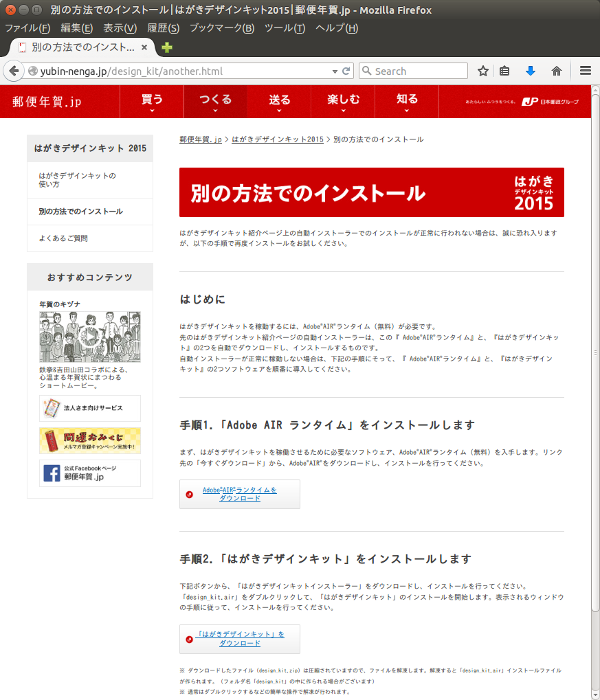Open a new tab with the plus icon
Viewport: 600px width, 700px height.
(x=166, y=47)
